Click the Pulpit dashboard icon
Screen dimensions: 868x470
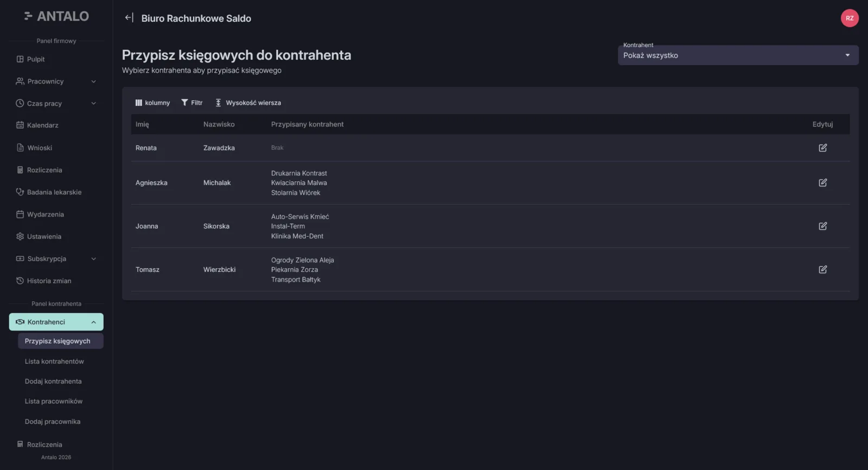20,59
